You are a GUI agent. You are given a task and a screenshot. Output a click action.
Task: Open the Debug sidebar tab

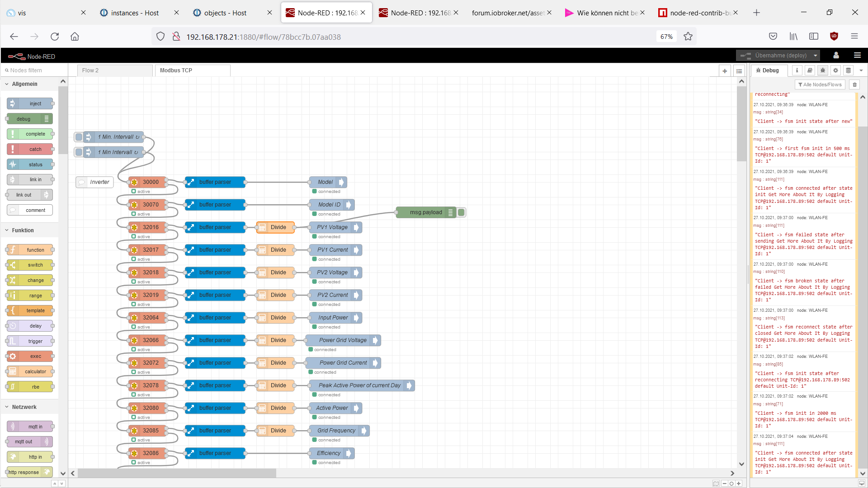coord(770,70)
